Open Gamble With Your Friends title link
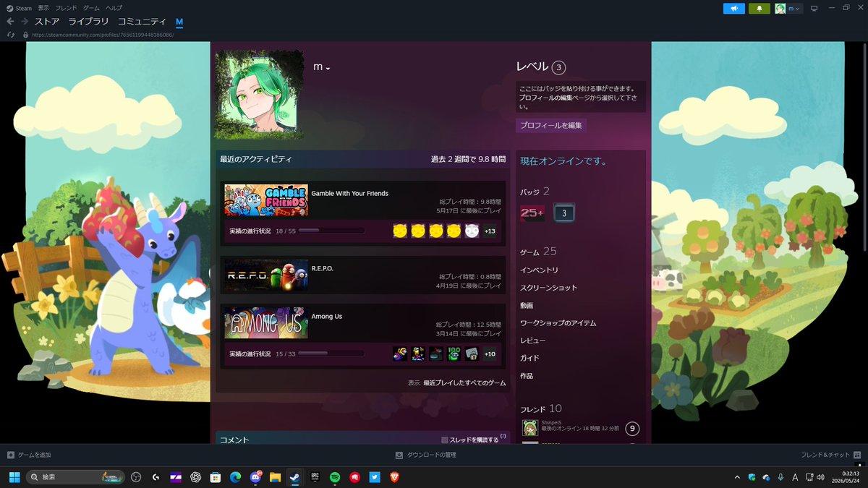The image size is (868, 488). pyautogui.click(x=349, y=193)
